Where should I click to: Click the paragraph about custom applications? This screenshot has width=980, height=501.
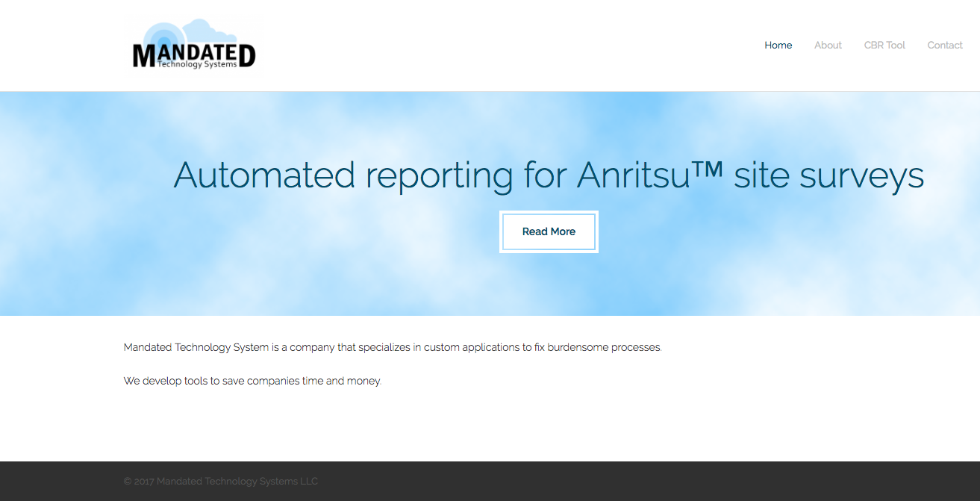pos(393,347)
